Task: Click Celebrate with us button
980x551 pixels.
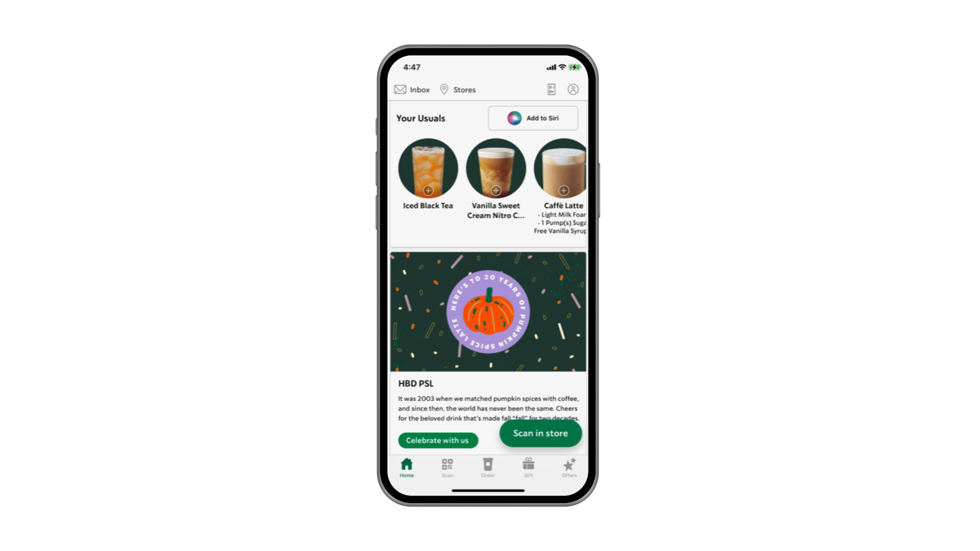Action: pyautogui.click(x=436, y=440)
